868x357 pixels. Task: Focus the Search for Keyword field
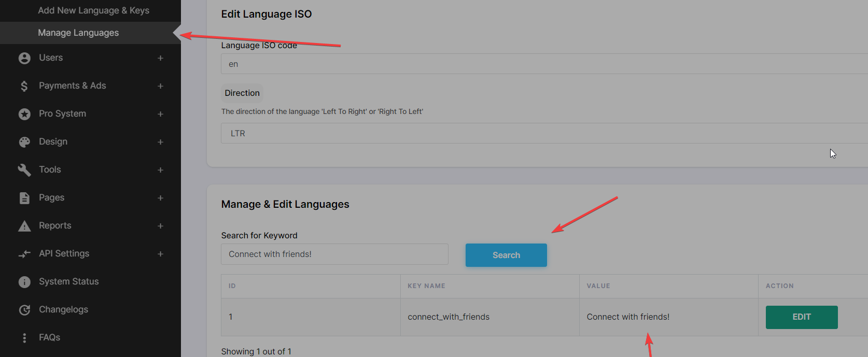click(x=334, y=254)
